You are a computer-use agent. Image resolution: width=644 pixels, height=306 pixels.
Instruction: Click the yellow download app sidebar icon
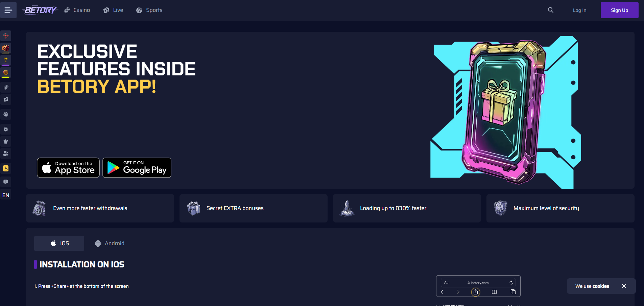[6, 168]
